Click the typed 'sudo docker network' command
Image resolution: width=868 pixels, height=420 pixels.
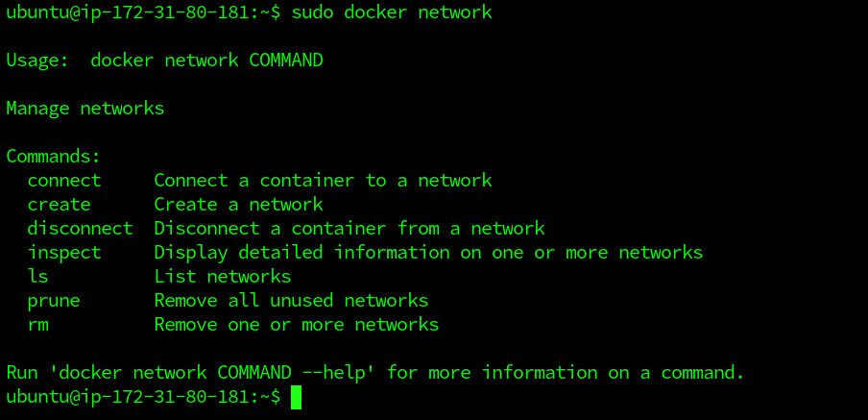coord(392,12)
